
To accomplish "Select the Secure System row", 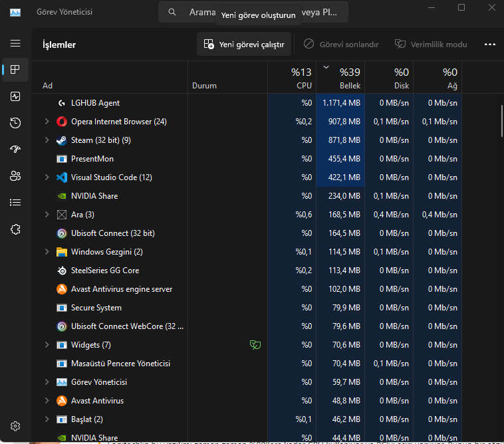I will pyautogui.click(x=247, y=308).
